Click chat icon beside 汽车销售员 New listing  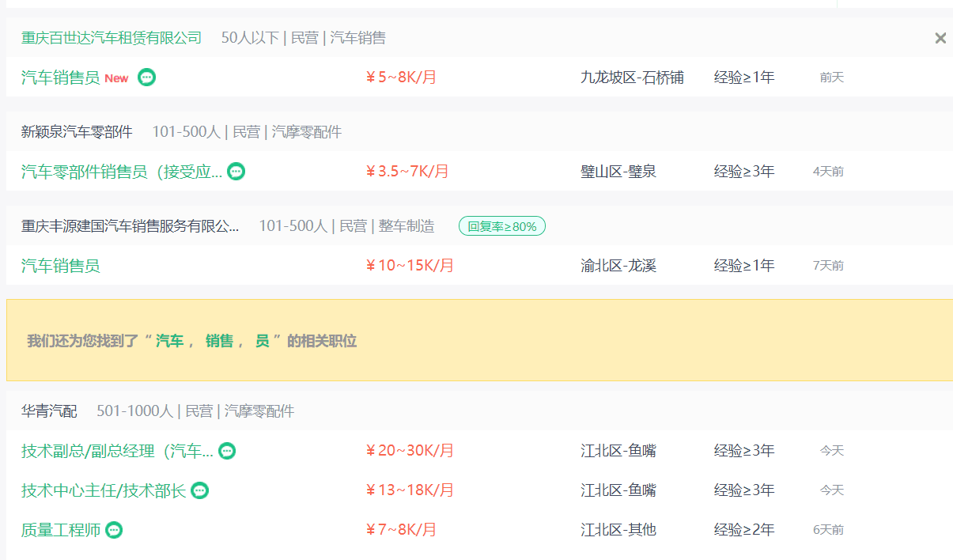[x=146, y=78]
